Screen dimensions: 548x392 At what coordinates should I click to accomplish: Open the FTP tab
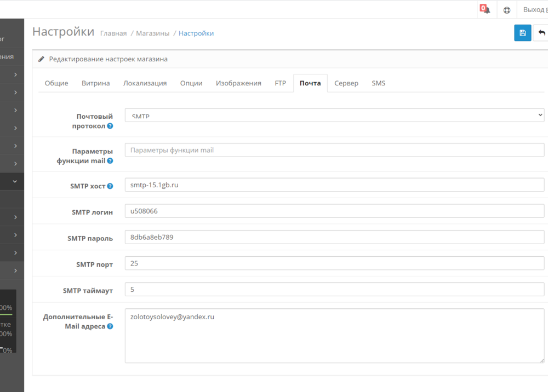[280, 83]
